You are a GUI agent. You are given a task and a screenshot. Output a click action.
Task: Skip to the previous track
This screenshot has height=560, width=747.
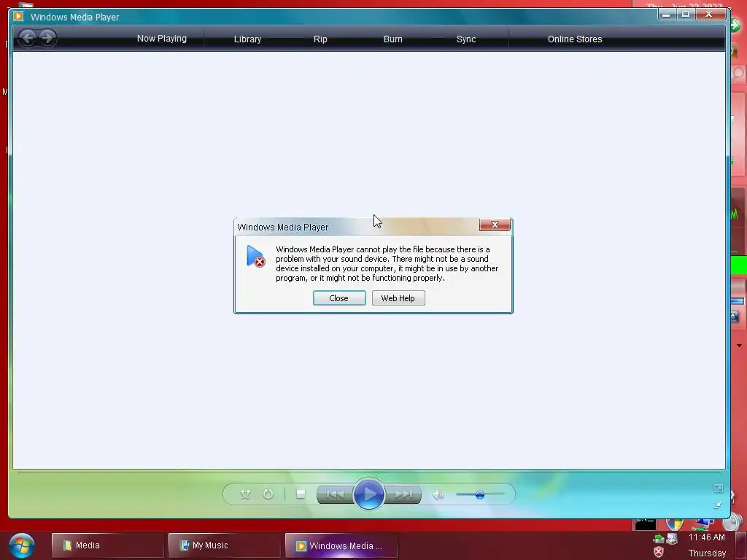(335, 494)
